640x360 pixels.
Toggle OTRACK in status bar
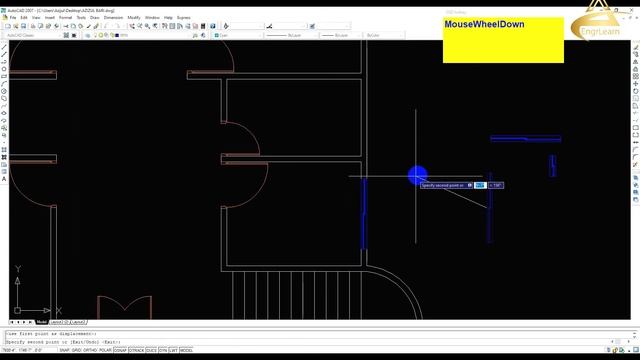(136, 350)
